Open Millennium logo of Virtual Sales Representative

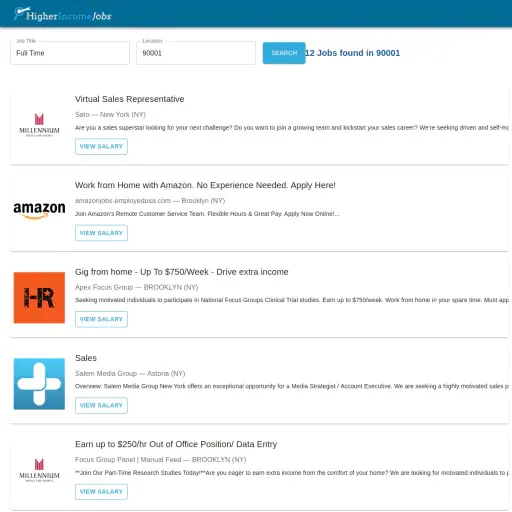point(39,125)
